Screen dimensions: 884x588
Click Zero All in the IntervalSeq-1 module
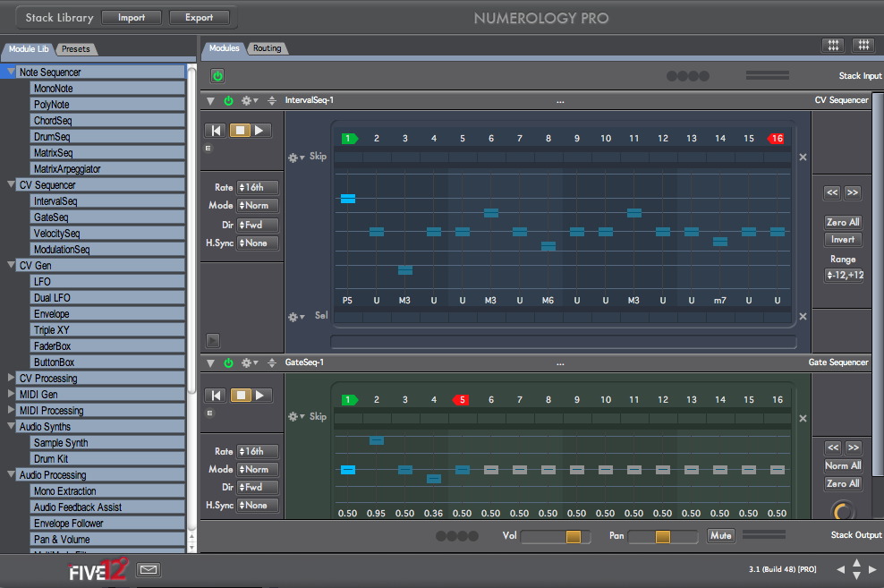click(843, 222)
